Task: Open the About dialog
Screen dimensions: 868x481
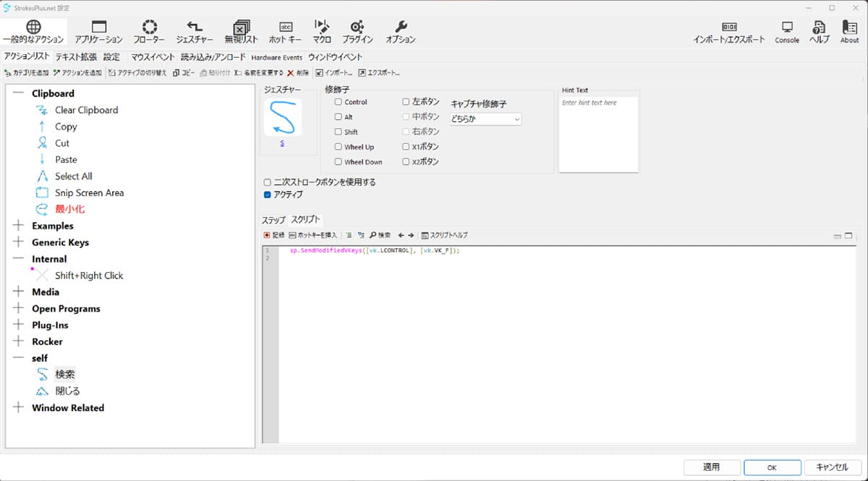Action: point(850,32)
